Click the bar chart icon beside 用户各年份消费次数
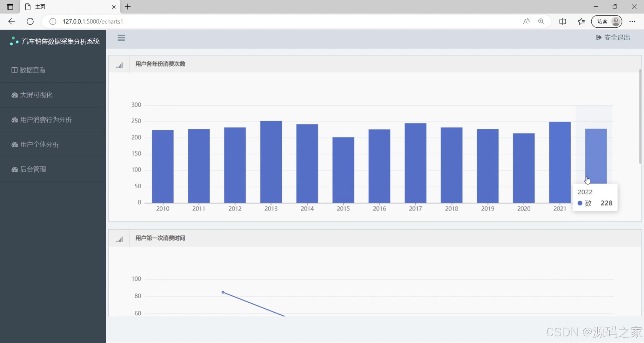This screenshot has height=343, width=644. 119,64
